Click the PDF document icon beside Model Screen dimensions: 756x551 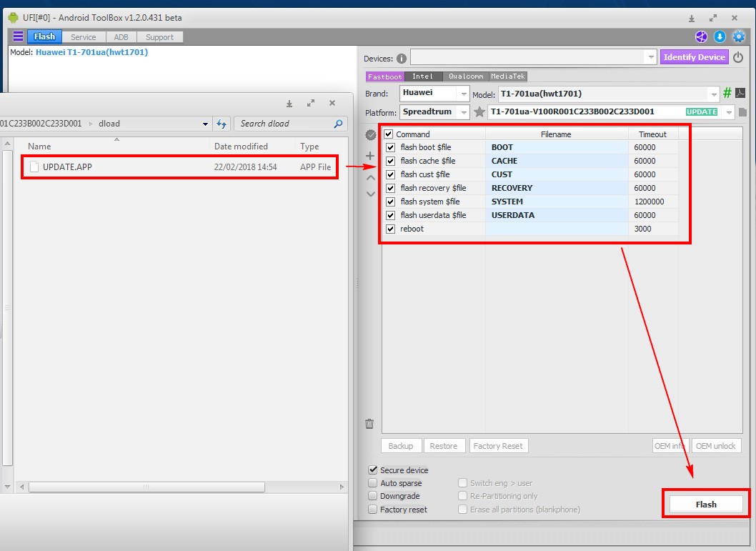740,93
